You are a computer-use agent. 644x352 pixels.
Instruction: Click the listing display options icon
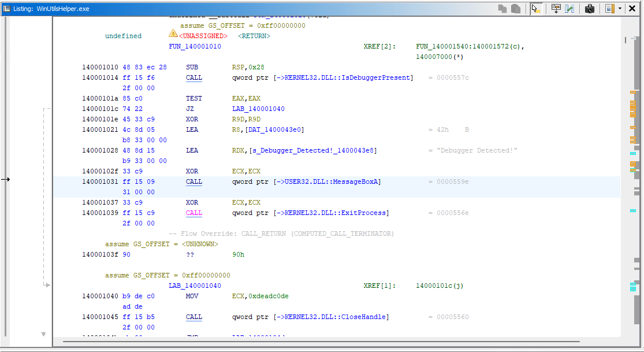tap(610, 9)
